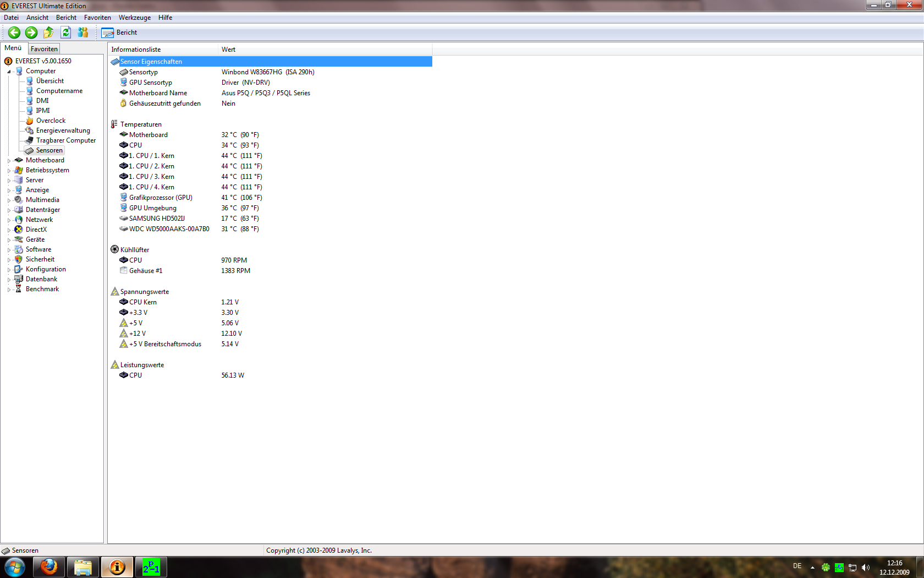Screen dimensions: 924x578
Task: Select Übersicht in the tree
Action: (50, 81)
